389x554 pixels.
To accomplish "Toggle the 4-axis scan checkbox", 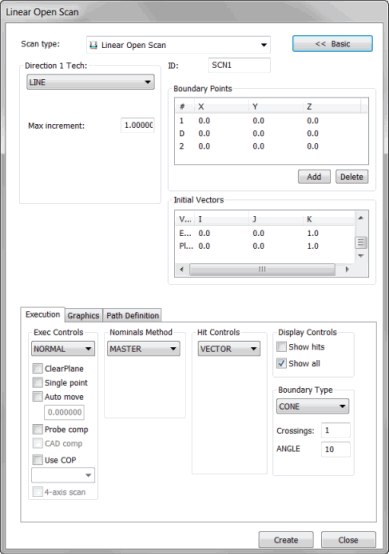I will click(x=37, y=492).
